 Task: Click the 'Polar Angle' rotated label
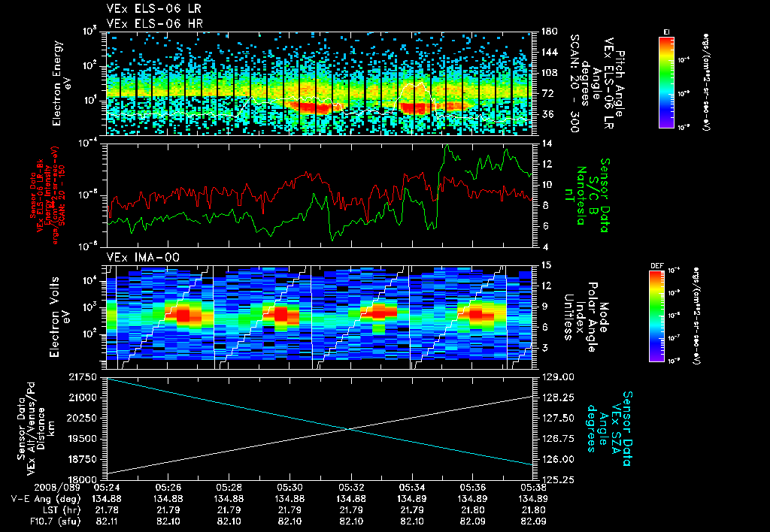tap(593, 317)
